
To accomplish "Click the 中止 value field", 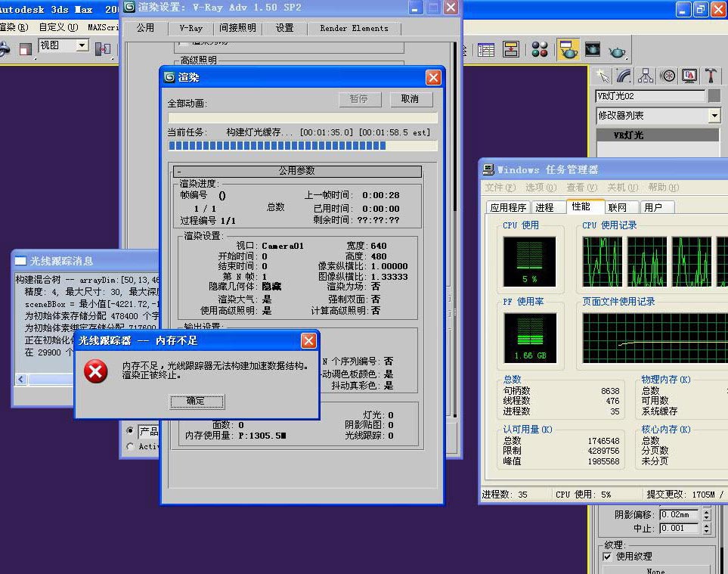I will pyautogui.click(x=680, y=529).
